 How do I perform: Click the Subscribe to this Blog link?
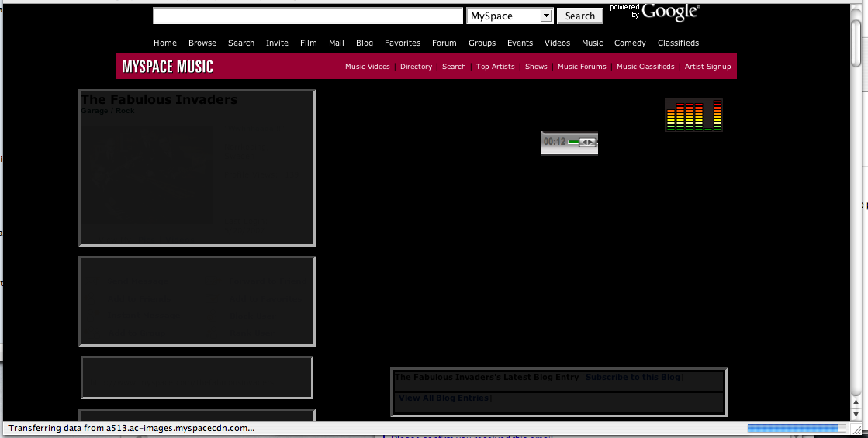pos(632,378)
